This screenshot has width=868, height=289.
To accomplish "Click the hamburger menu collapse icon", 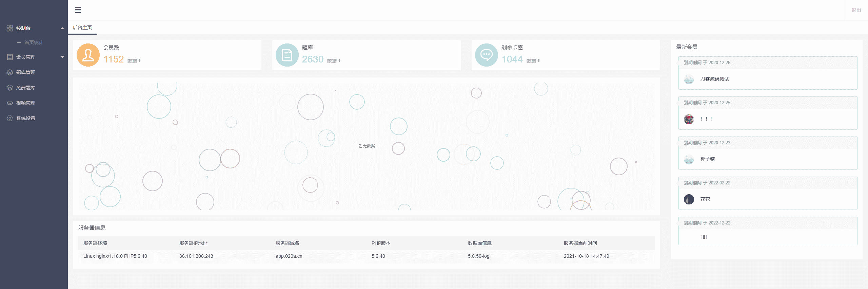I will coord(78,10).
